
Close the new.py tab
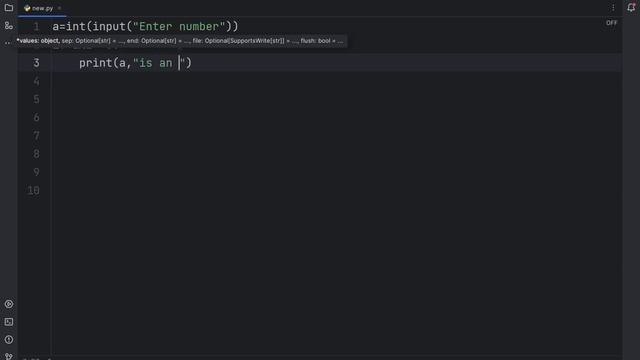60,8
